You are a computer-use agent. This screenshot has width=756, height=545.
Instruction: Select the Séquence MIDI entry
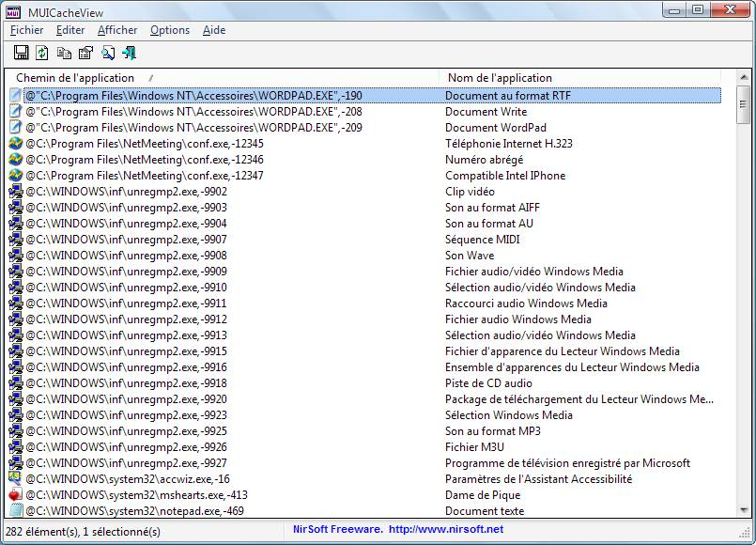483,240
